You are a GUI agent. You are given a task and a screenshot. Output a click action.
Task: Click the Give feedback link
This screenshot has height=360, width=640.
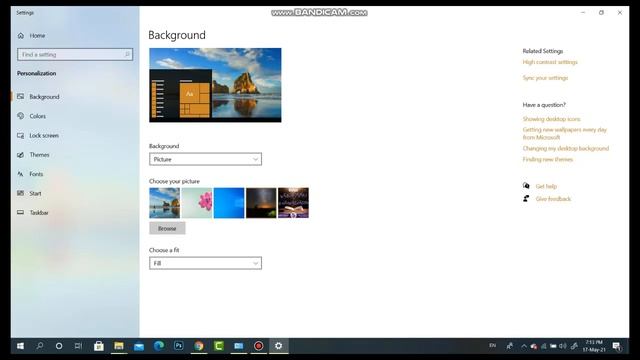(553, 199)
